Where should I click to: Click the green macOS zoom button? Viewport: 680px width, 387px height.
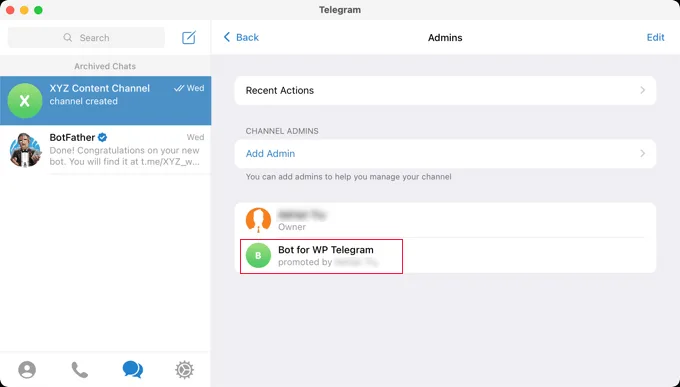click(38, 10)
